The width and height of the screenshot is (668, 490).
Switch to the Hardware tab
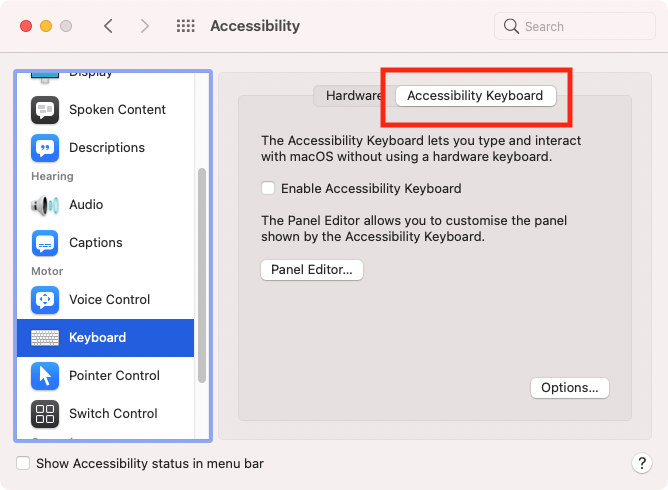[x=352, y=95]
